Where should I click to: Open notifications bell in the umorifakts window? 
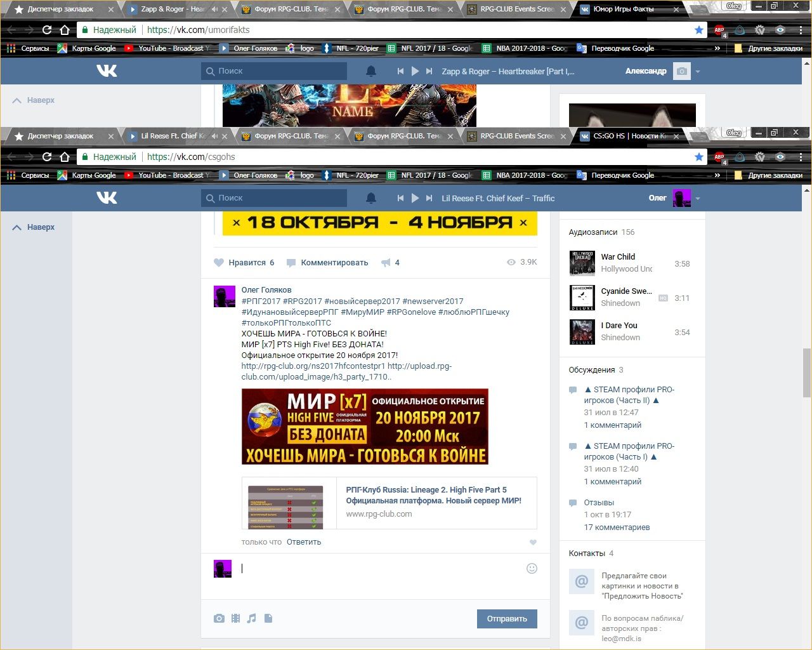[x=371, y=71]
